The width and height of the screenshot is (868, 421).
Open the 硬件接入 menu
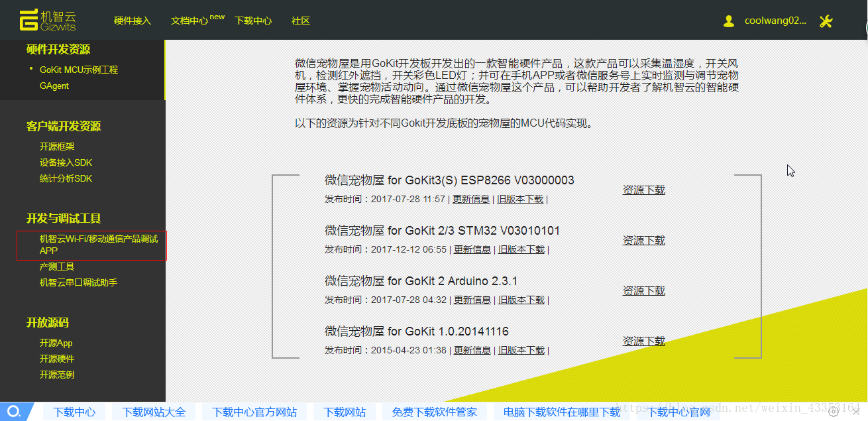(x=133, y=21)
